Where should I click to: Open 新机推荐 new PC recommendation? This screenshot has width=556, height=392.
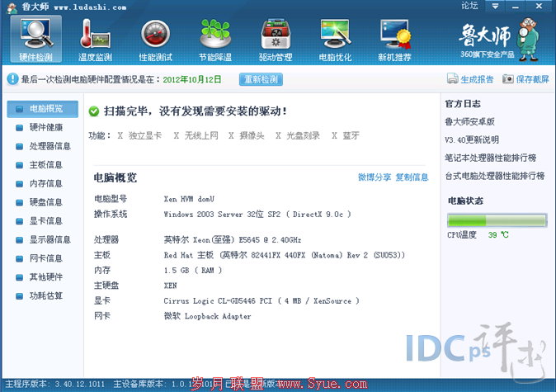click(x=394, y=40)
